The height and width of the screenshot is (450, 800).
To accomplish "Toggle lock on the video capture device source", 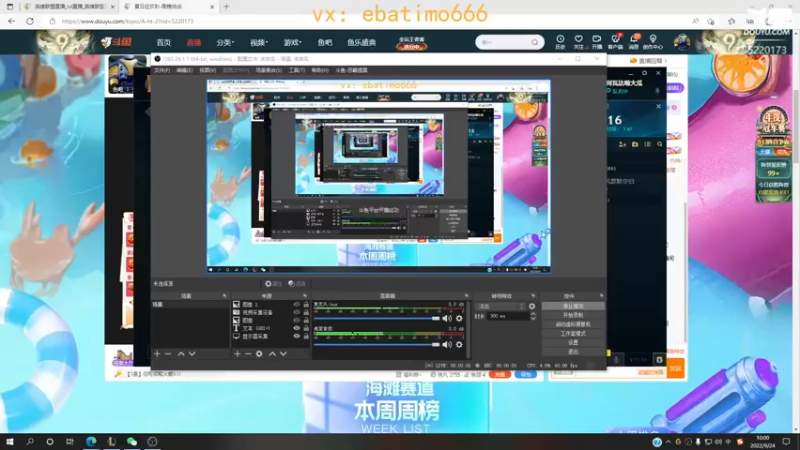I will tap(306, 312).
